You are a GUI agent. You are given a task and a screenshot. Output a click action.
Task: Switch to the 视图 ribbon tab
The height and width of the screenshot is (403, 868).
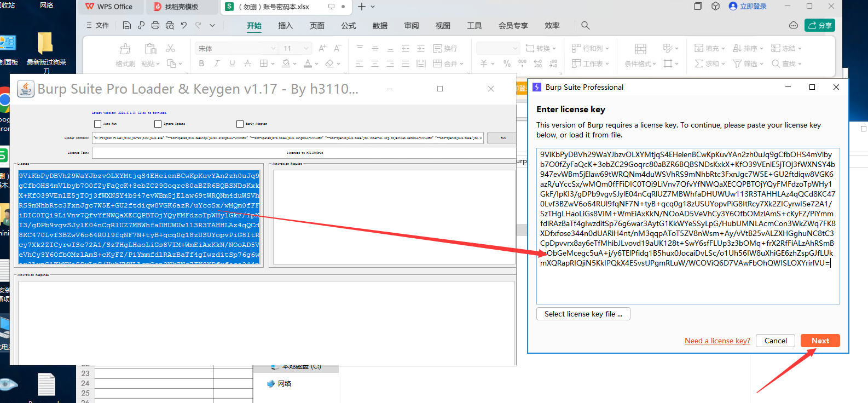coord(443,25)
